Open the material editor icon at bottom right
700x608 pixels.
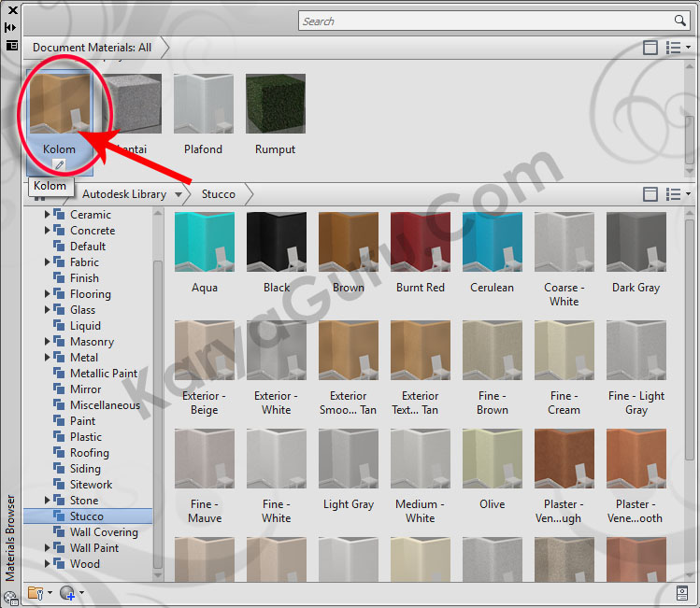[683, 592]
